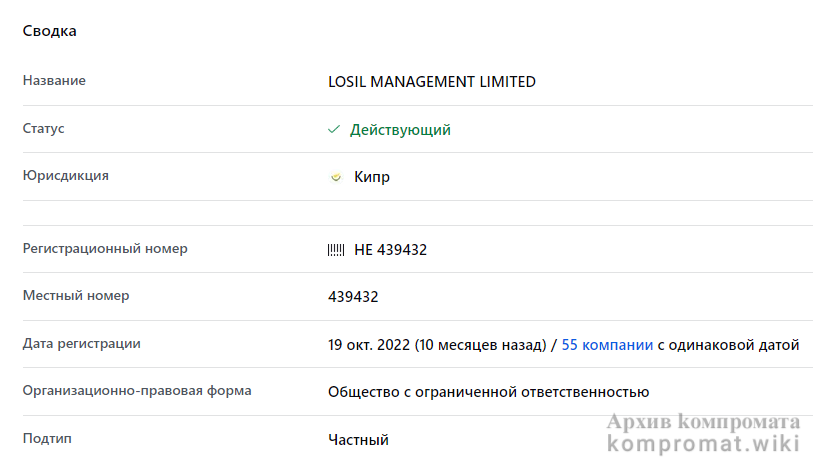
Task: Click the "Архив компромата" watermark text
Action: [703, 422]
